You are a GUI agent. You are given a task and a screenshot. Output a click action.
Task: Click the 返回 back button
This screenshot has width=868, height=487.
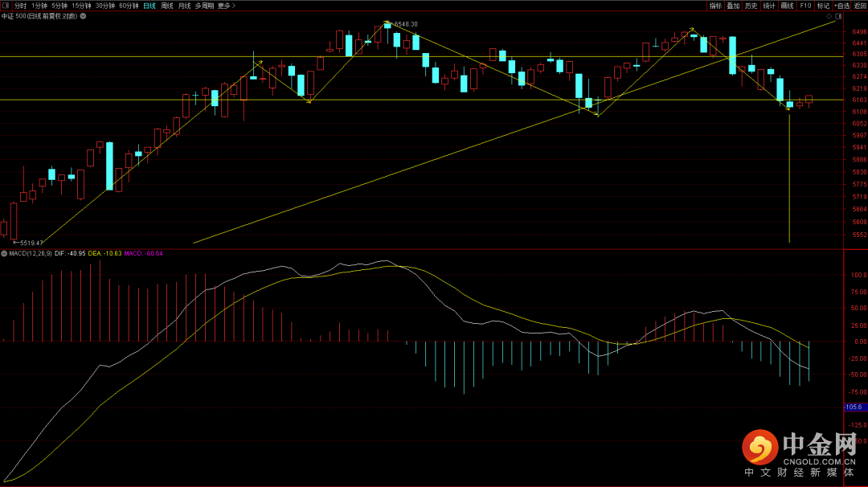pos(860,6)
